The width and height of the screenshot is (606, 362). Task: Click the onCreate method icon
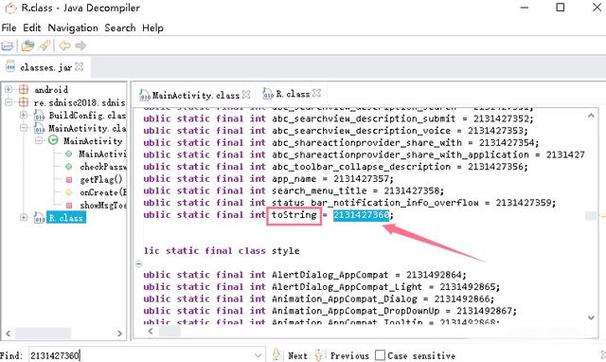[x=69, y=192]
